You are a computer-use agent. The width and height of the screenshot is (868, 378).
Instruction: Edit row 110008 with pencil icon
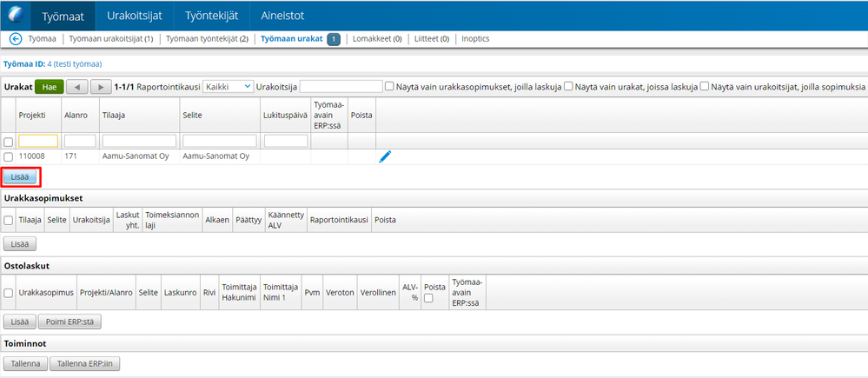click(x=385, y=156)
